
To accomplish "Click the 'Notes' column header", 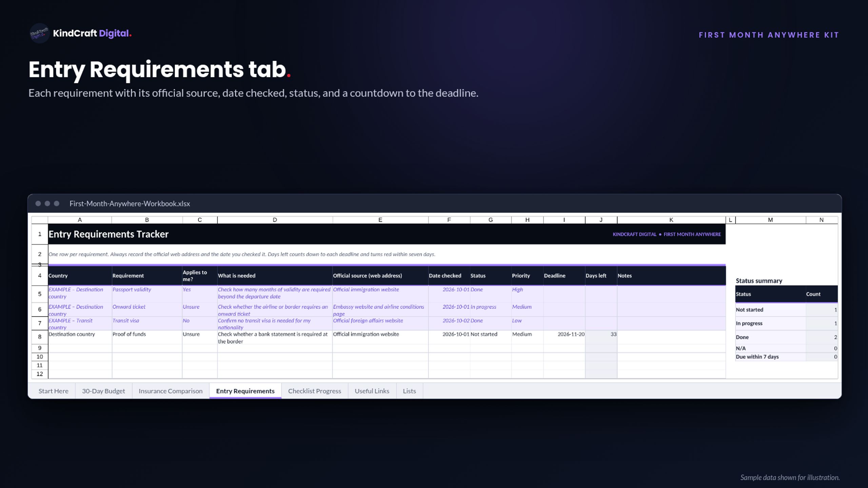I will coord(671,276).
